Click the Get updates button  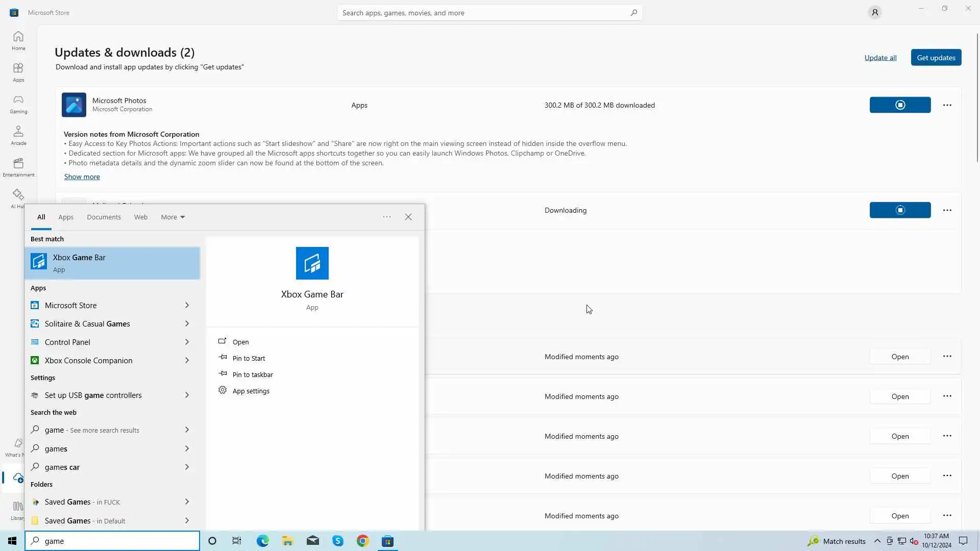tap(936, 58)
